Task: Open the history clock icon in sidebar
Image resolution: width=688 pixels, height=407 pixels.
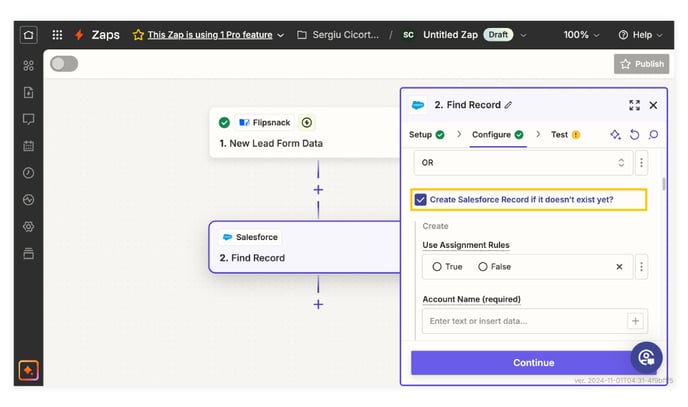Action: pyautogui.click(x=29, y=173)
